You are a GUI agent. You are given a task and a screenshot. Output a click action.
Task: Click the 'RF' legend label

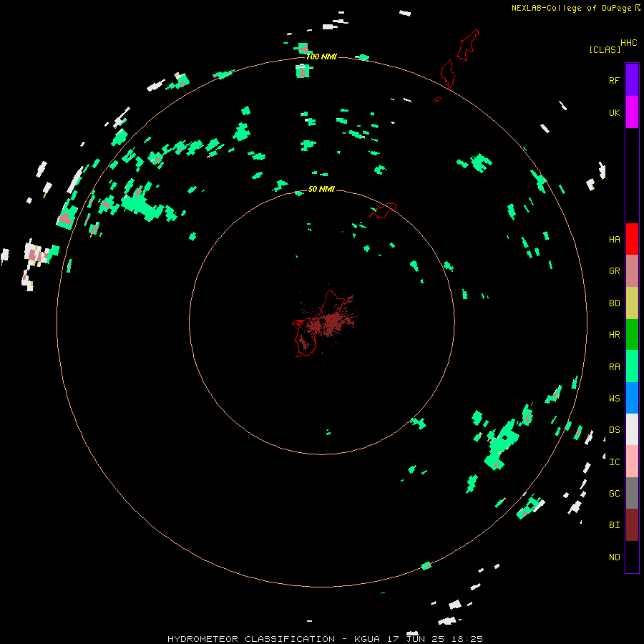(x=614, y=80)
